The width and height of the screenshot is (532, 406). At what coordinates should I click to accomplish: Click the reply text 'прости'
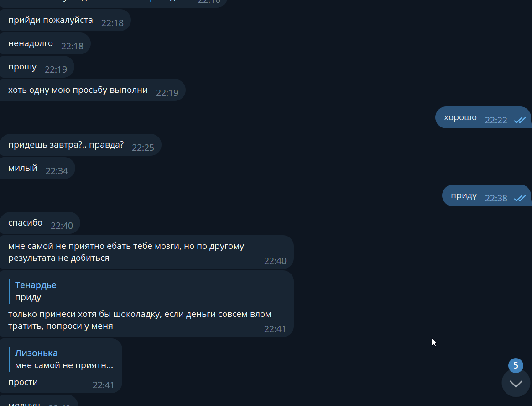[x=23, y=382]
